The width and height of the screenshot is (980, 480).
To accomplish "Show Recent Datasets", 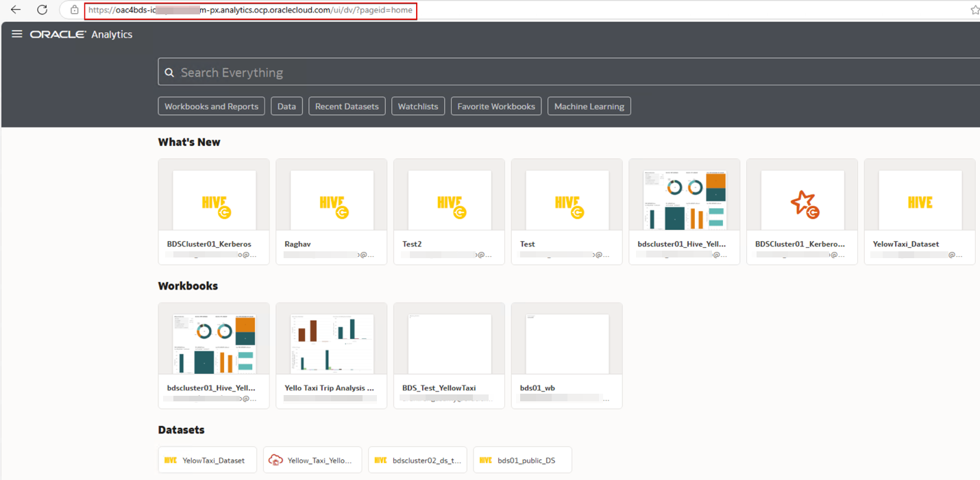I will [347, 106].
